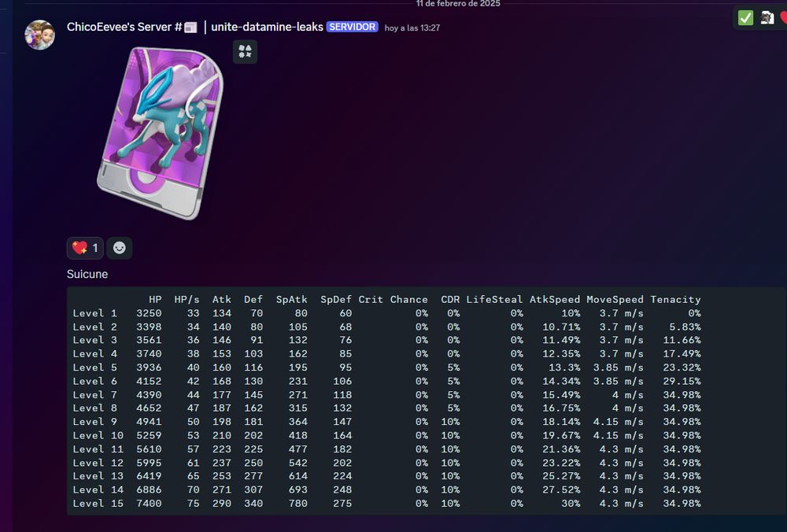Click Level 9 CDR value 10%
The width and height of the screenshot is (787, 532).
450,422
